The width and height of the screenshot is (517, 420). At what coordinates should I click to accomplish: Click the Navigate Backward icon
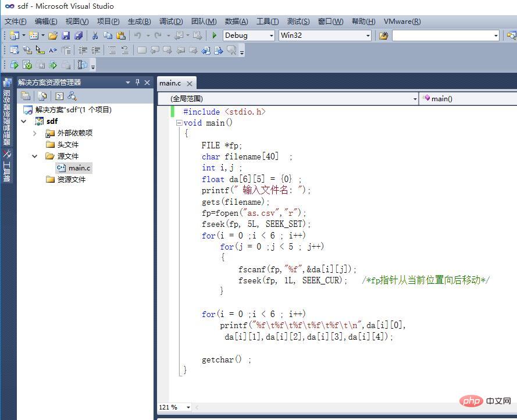179,35
